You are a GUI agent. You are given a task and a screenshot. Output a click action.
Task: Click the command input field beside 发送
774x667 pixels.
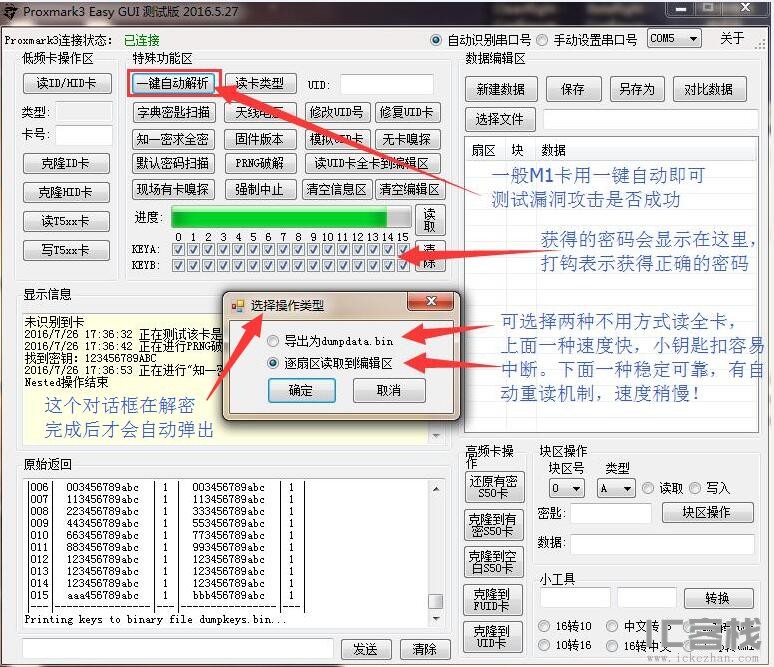178,648
